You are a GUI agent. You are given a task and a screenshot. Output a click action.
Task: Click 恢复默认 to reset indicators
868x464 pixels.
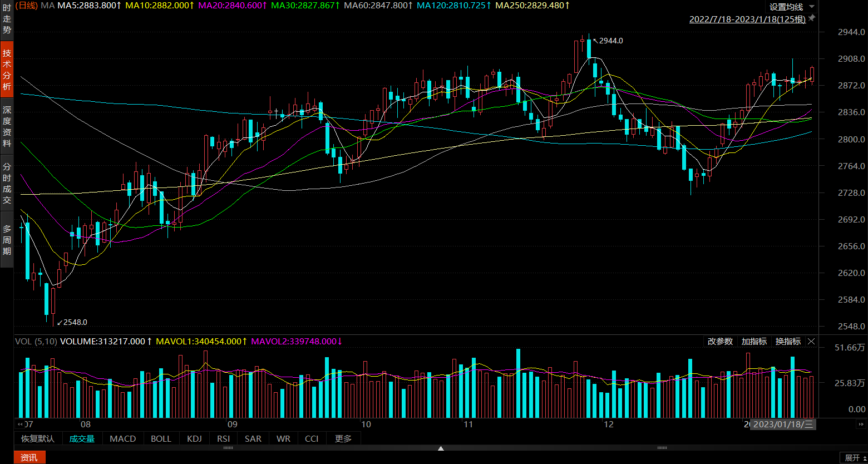coord(38,438)
